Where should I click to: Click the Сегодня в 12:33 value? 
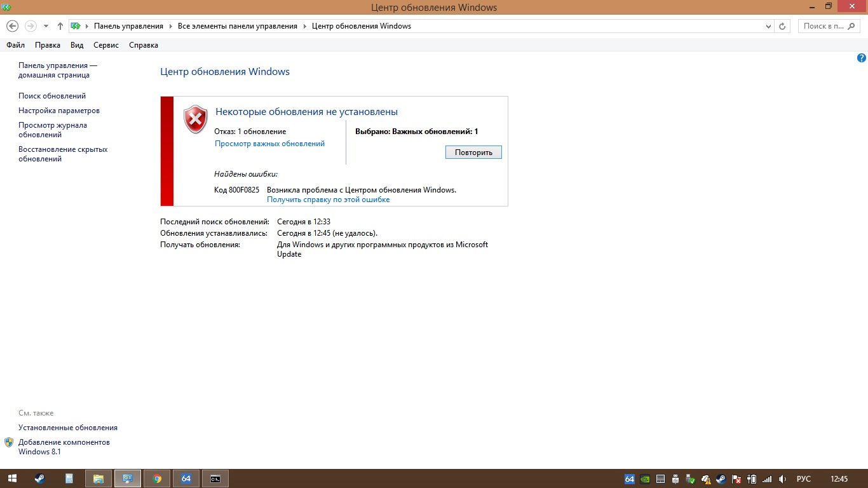[x=304, y=222]
